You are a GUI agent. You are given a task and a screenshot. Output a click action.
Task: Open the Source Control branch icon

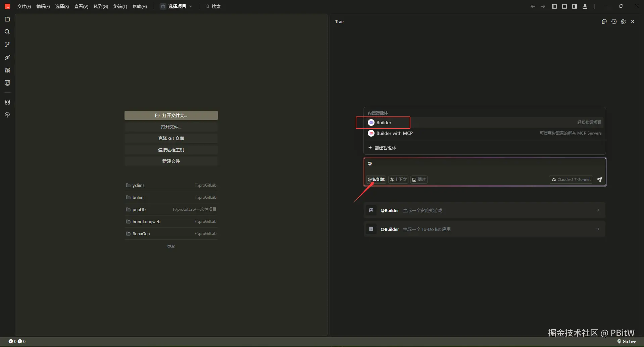pyautogui.click(x=7, y=45)
